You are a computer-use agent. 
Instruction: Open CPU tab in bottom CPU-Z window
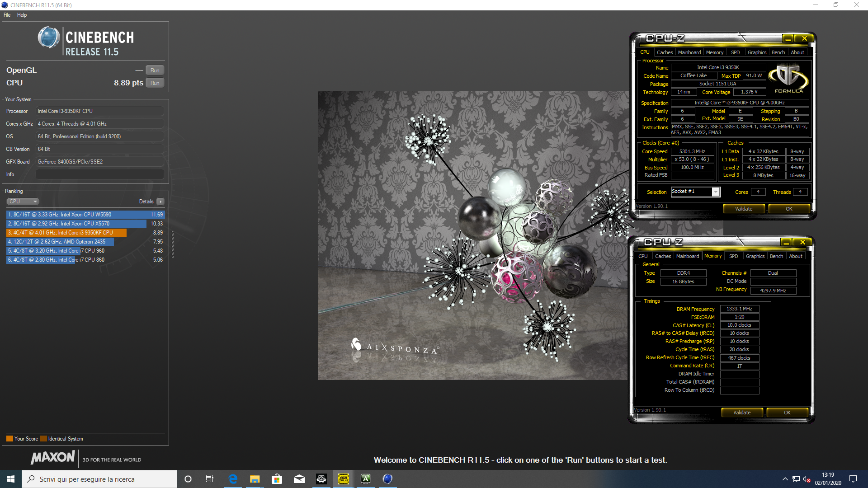pos(643,256)
